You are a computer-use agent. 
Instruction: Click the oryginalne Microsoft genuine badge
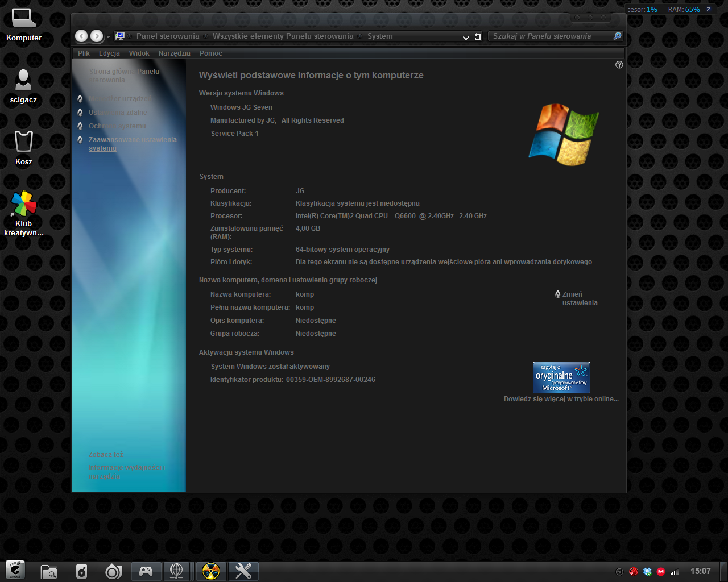(561, 377)
